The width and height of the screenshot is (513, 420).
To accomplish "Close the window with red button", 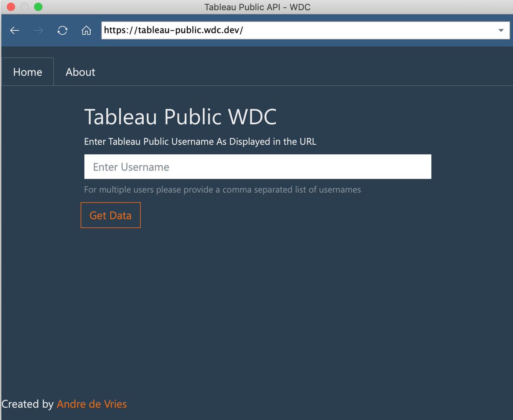I will [11, 7].
